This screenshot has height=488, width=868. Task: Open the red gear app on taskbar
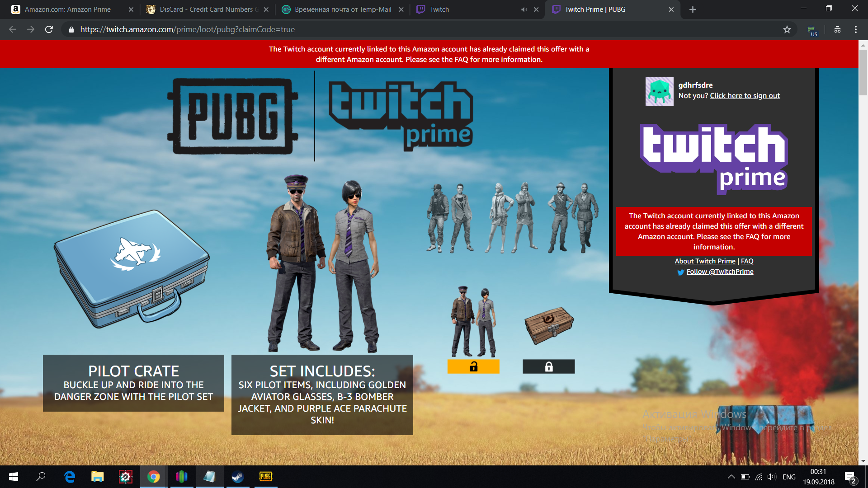[126, 477]
